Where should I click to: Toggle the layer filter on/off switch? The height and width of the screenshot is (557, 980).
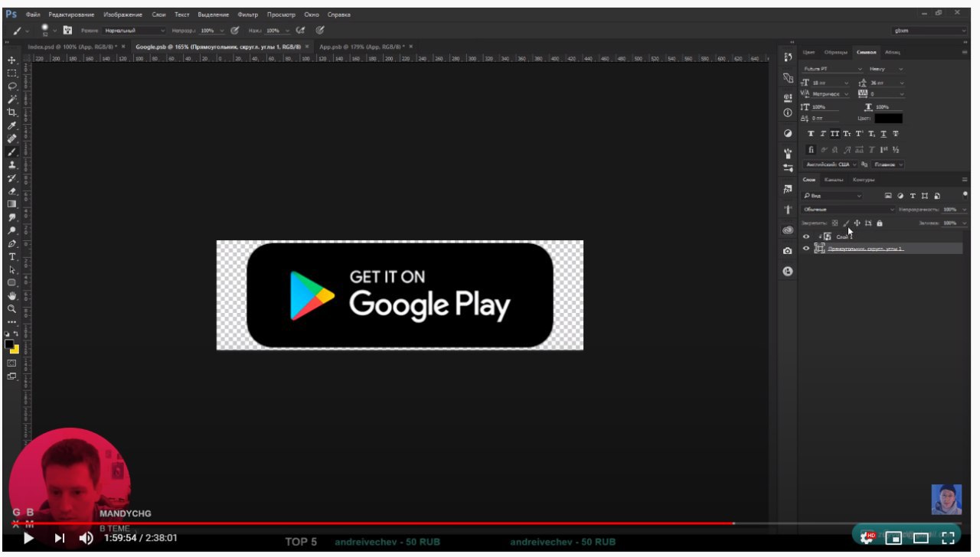(965, 195)
